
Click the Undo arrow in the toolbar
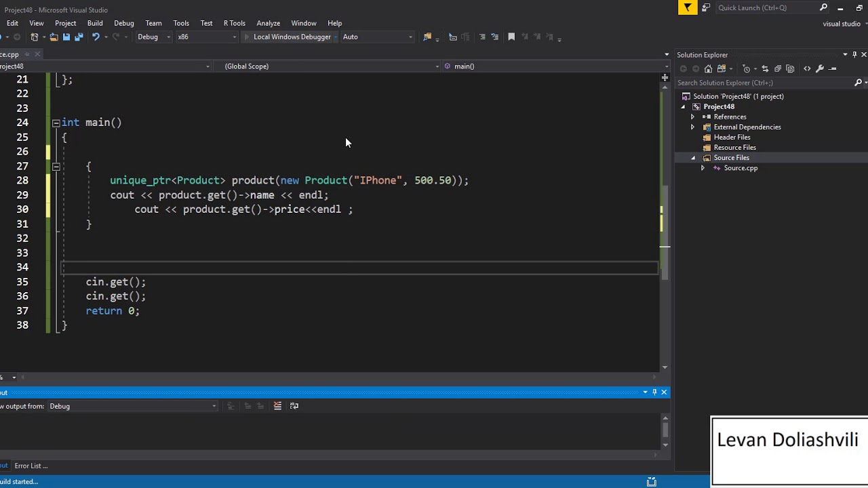coord(96,37)
